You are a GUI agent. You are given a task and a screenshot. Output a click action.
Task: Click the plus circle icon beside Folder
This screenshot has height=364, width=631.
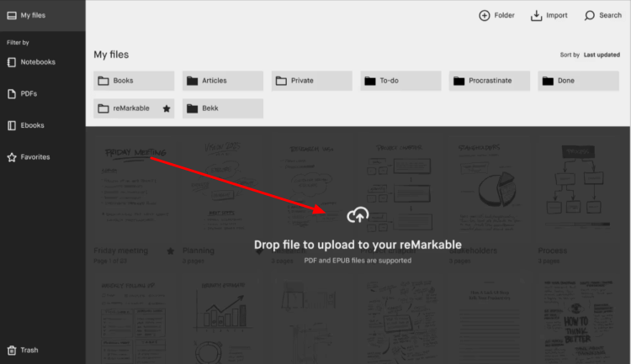[x=484, y=15]
